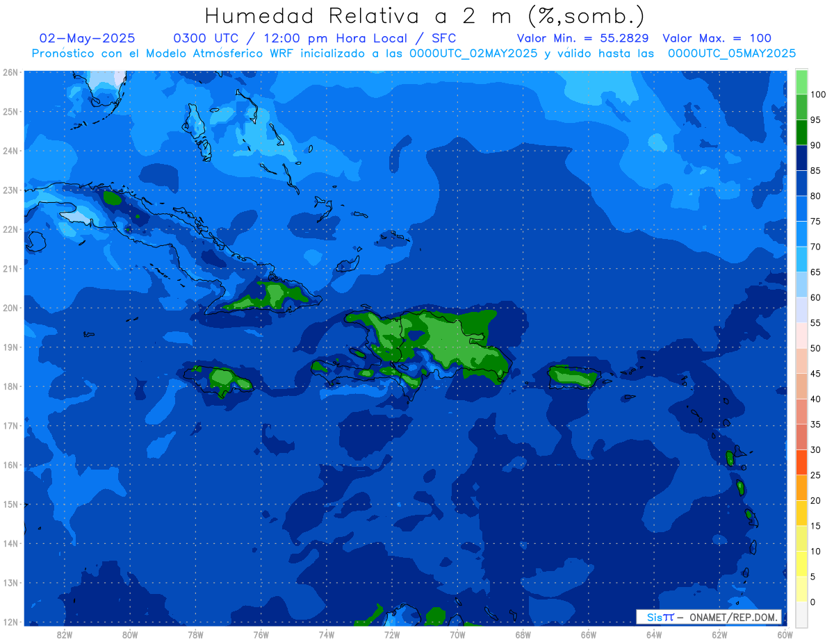Click the legend value "60"
The image size is (834, 644).
click(x=815, y=298)
